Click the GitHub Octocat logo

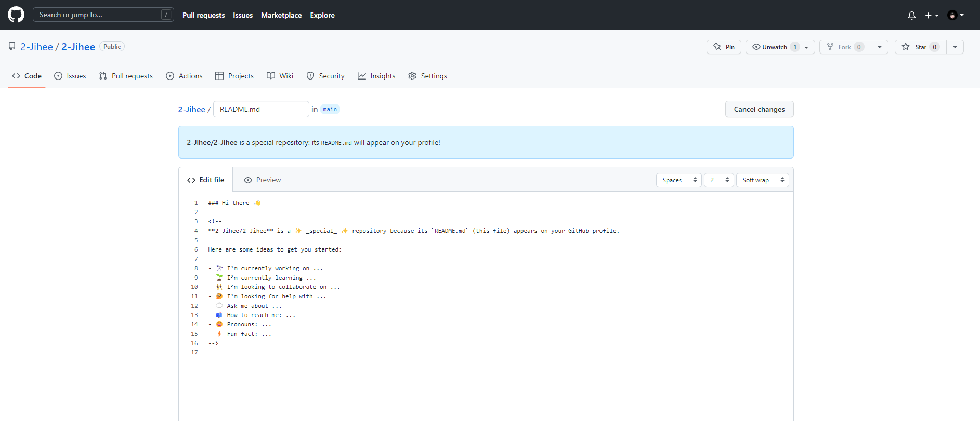click(16, 15)
